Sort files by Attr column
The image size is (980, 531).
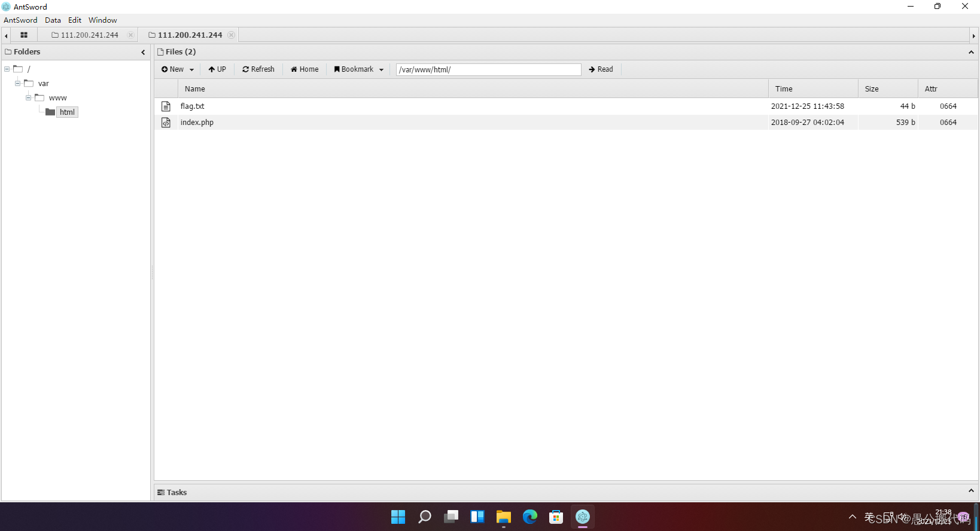tap(948, 89)
